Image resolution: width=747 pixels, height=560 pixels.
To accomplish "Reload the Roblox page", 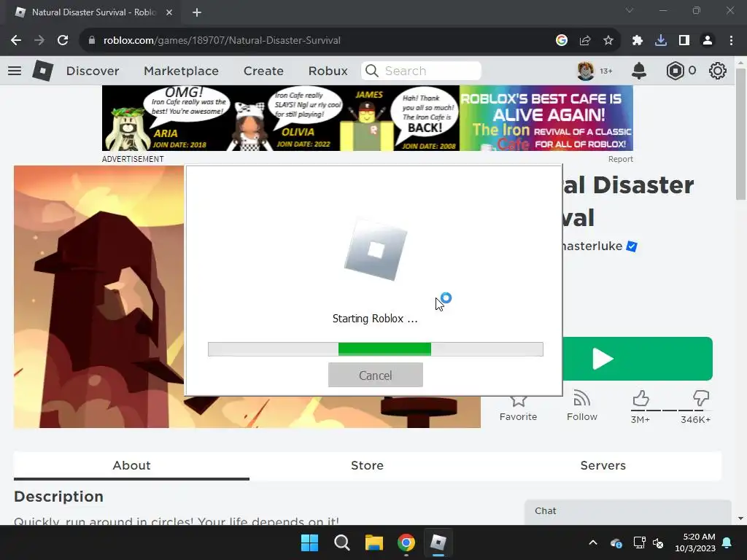I will coord(63,41).
